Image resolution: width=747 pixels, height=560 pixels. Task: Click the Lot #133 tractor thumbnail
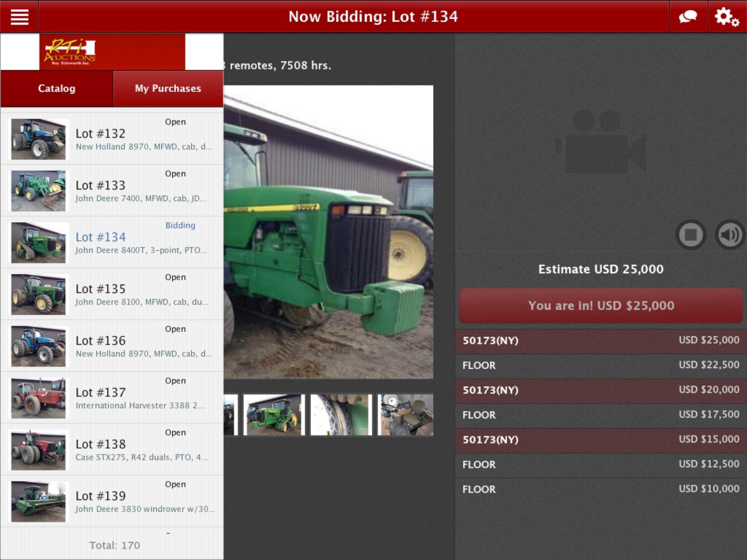pyautogui.click(x=38, y=191)
